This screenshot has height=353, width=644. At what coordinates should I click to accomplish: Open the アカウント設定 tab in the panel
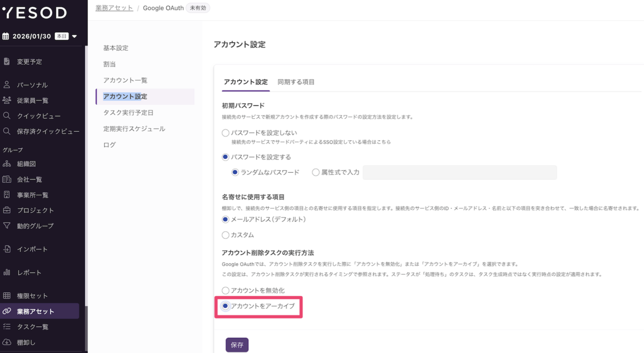coord(246,82)
